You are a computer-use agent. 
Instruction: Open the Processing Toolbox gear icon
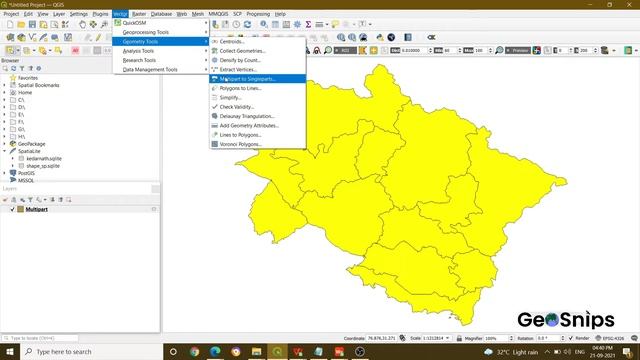click(x=298, y=24)
